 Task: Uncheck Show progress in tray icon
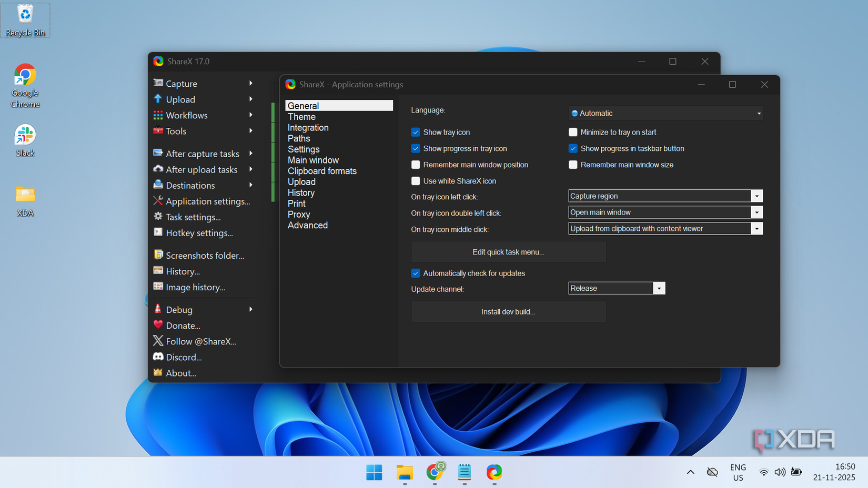coord(416,148)
